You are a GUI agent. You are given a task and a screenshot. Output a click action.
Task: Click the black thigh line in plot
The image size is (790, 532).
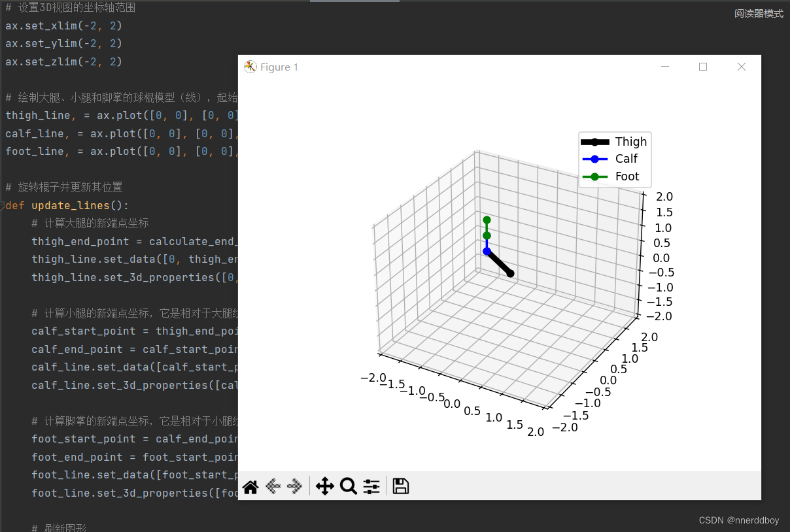(499, 263)
